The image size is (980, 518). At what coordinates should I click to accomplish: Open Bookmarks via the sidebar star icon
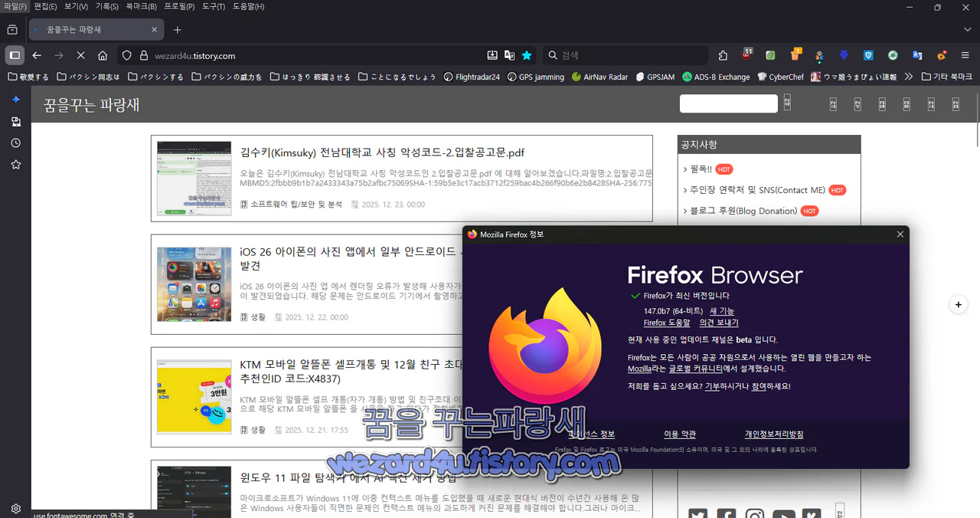point(15,164)
